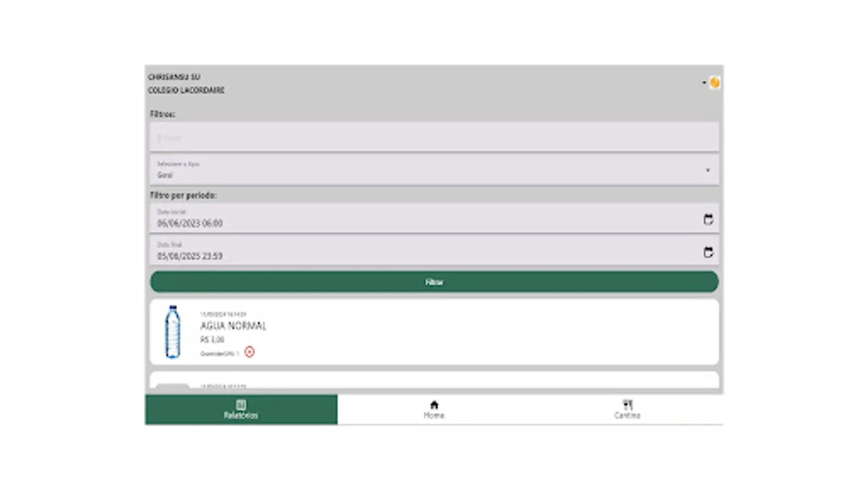Select the water bottle product image
Screen dimensions: 868x488
tap(173, 332)
